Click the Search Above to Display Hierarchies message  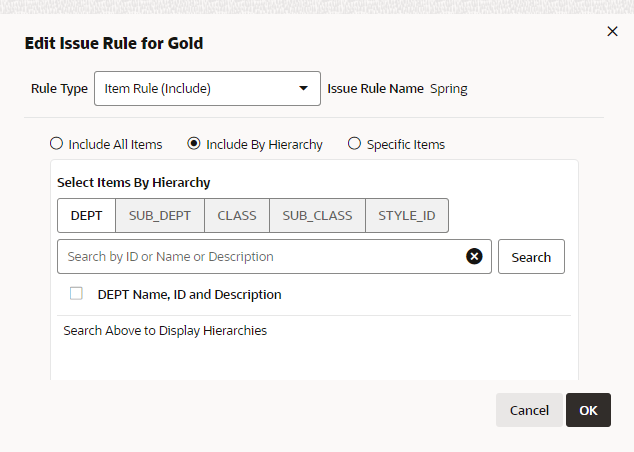click(x=165, y=330)
